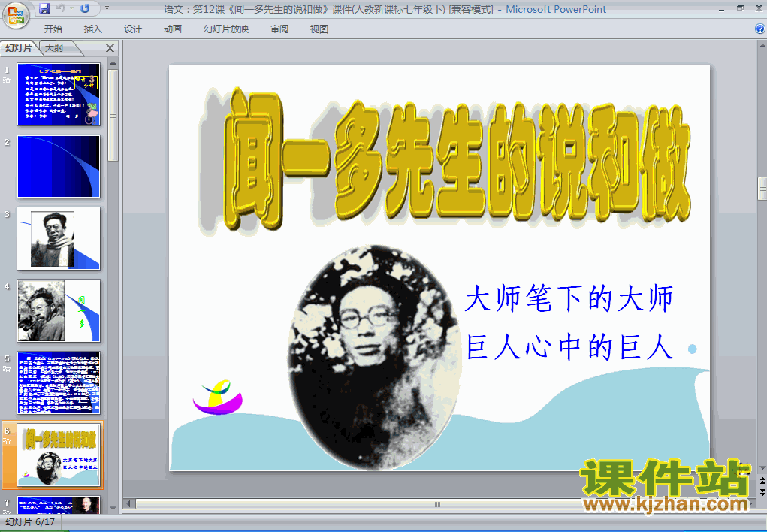Select slide 7 thumbnail
The width and height of the screenshot is (767, 532).
point(59,505)
